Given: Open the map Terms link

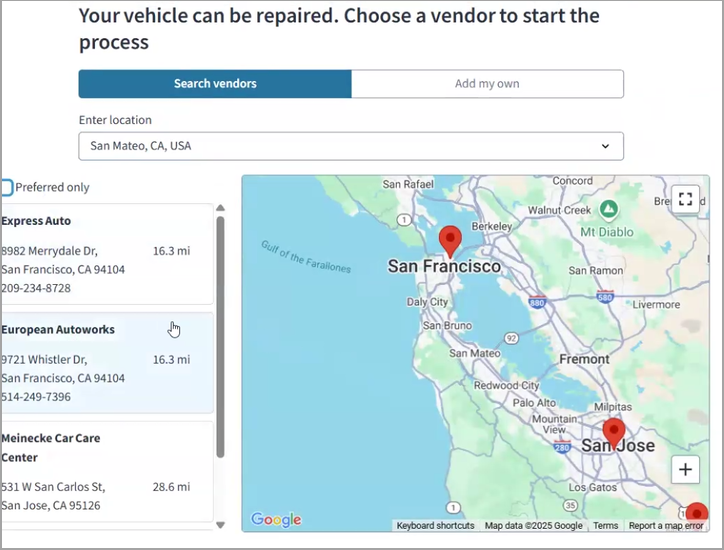Looking at the screenshot, I should pos(605,526).
